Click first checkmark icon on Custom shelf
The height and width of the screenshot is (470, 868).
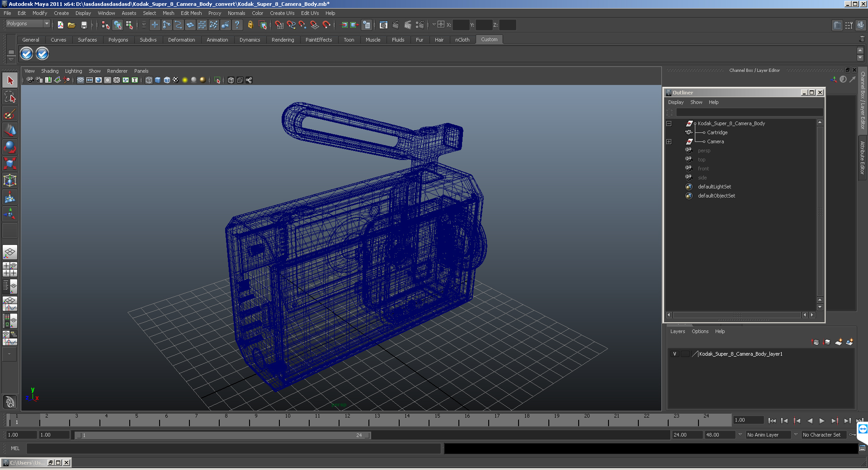pyautogui.click(x=27, y=54)
